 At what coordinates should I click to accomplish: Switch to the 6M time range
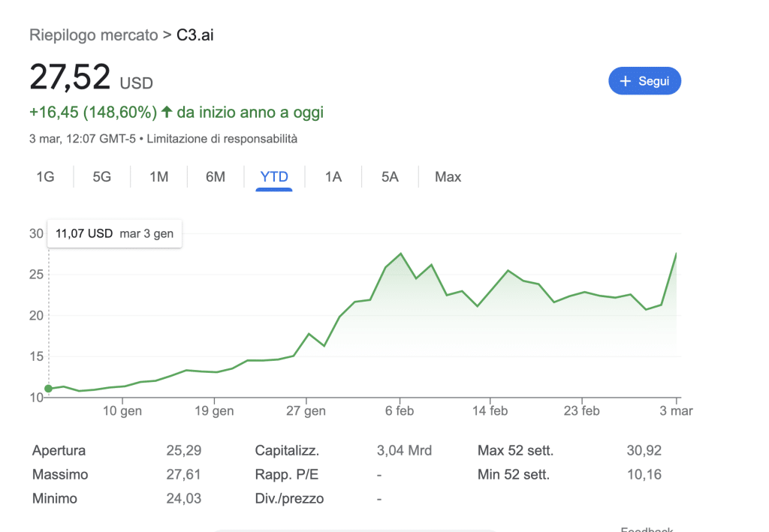(x=216, y=177)
